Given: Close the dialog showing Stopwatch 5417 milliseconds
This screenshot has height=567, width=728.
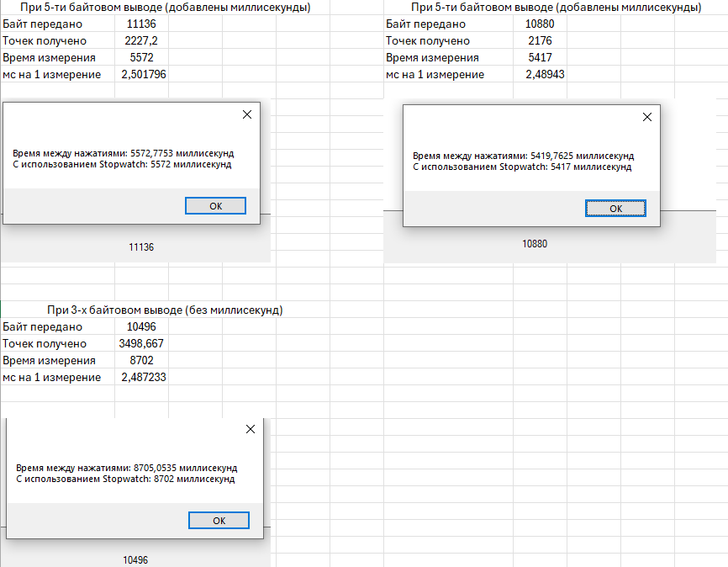Looking at the screenshot, I should tap(646, 117).
